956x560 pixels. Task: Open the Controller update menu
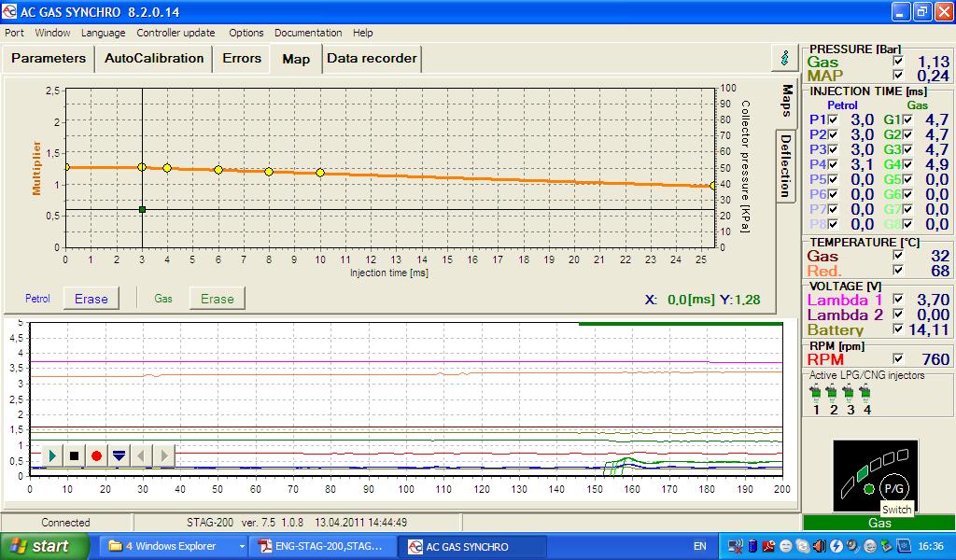pos(176,33)
